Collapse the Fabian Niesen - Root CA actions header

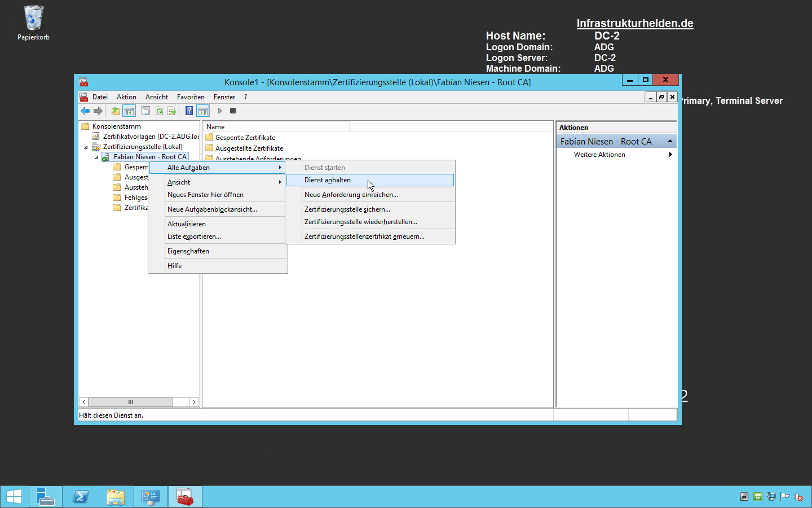click(x=670, y=141)
